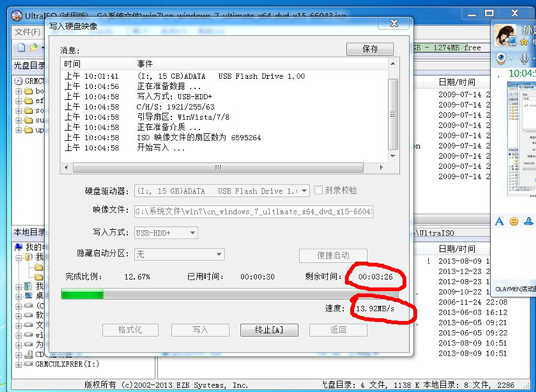The image size is (536, 392).
Task: Click the '2006-11-24 22:08' file date
Action: [472, 302]
